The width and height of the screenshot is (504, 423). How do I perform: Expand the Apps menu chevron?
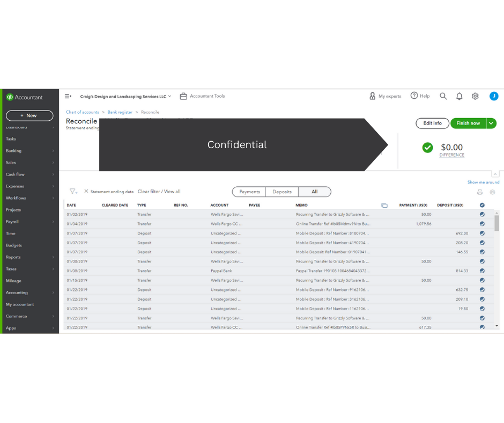[53, 328]
